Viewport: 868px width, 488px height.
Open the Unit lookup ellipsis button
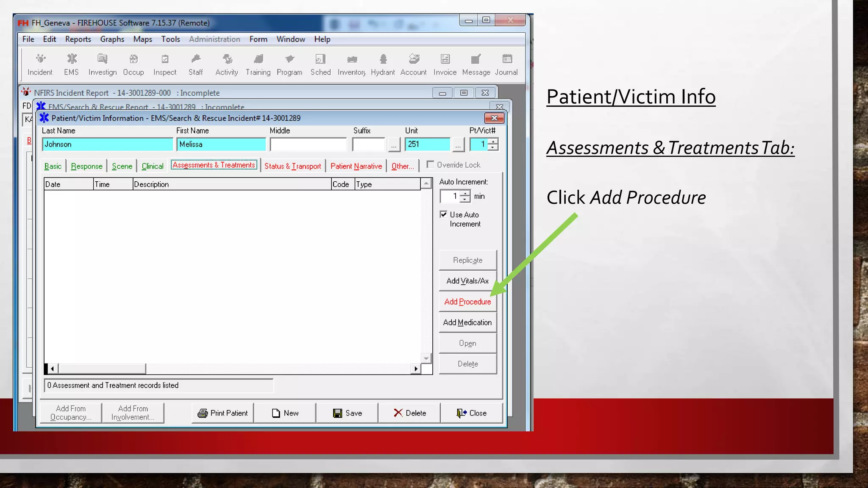click(x=458, y=144)
